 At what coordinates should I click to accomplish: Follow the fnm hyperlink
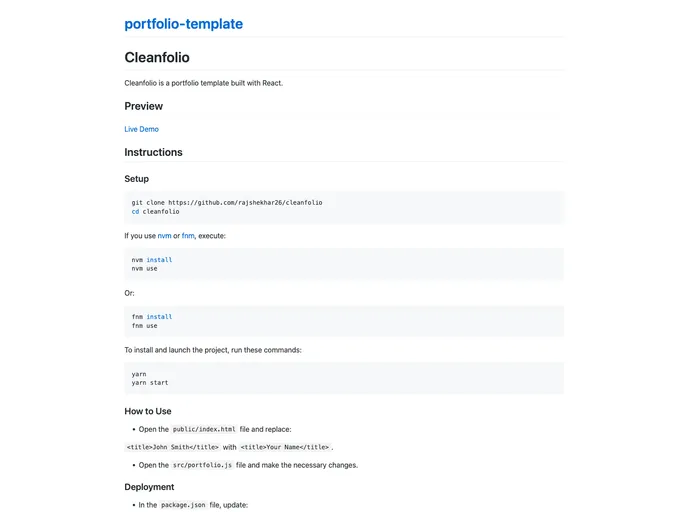(188, 236)
